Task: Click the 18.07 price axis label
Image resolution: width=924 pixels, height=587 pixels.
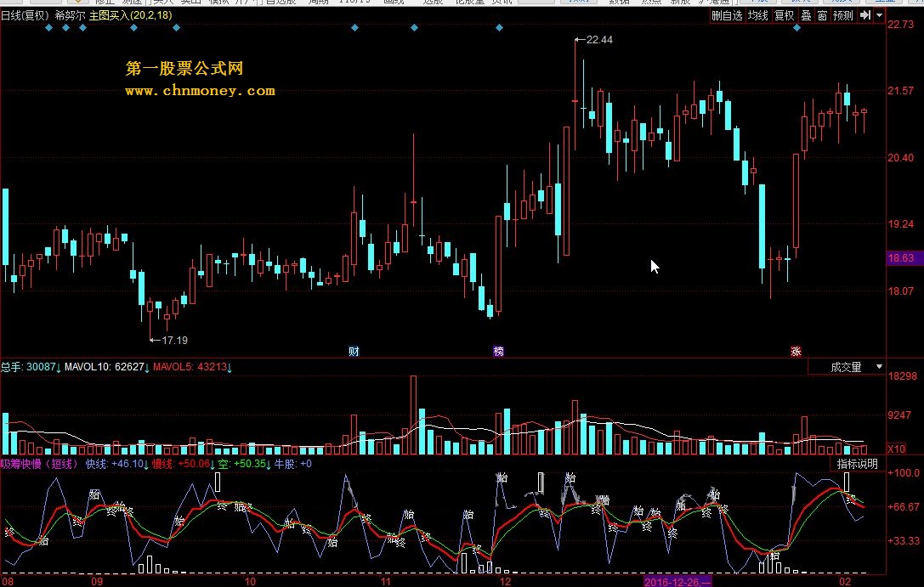Action: [900, 291]
